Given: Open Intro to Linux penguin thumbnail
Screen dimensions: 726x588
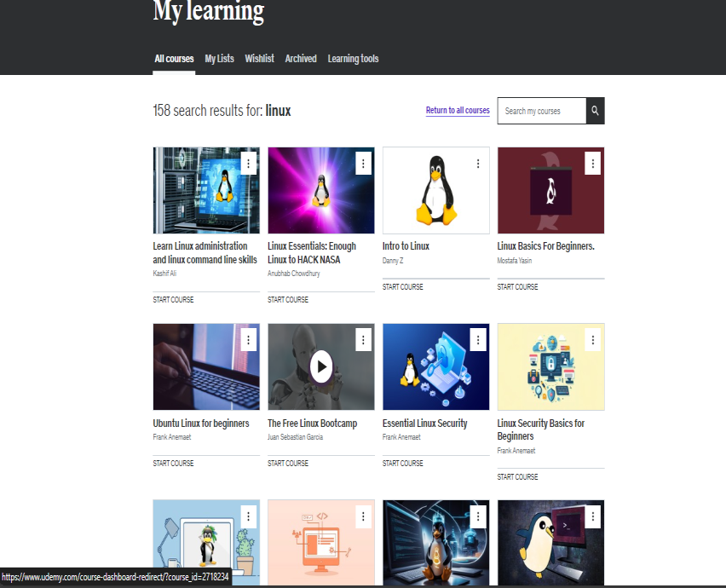Looking at the screenshot, I should pos(435,190).
